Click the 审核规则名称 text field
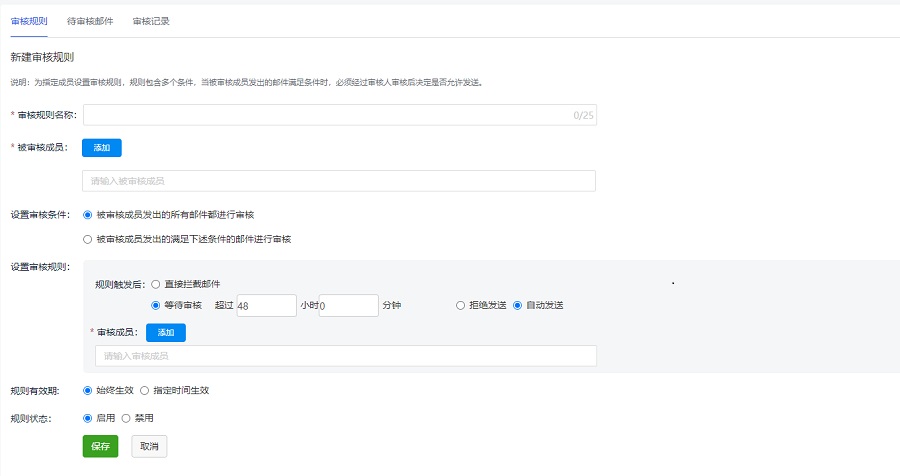This screenshot has width=900, height=476. coord(330,115)
